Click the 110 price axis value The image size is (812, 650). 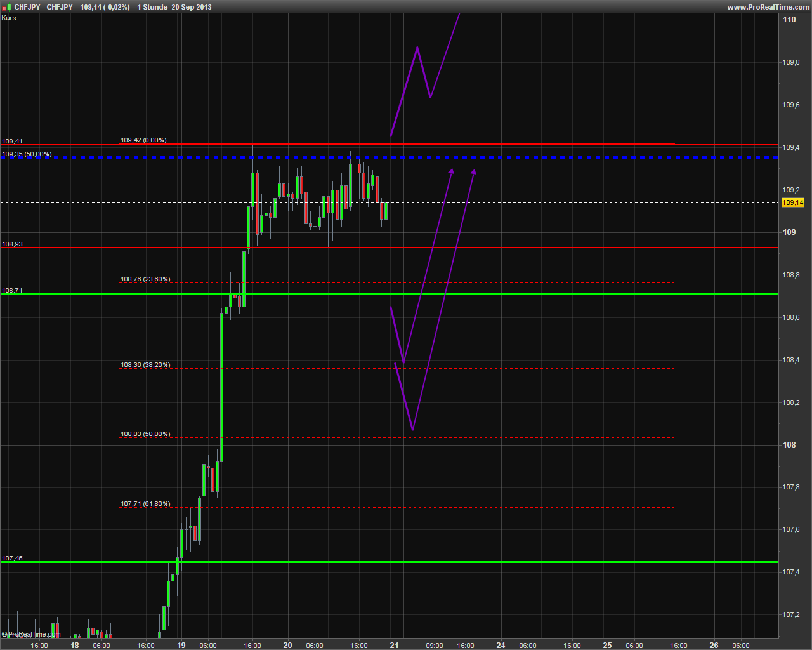[x=789, y=20]
